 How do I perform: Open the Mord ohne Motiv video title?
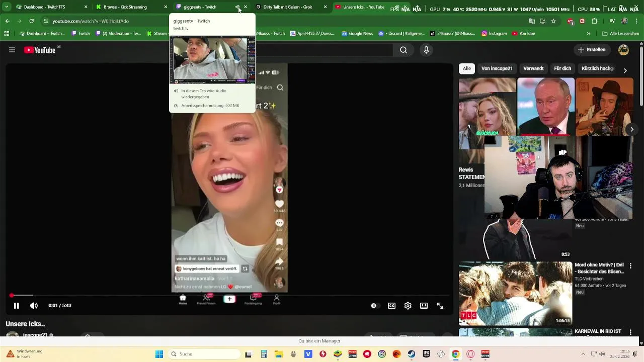tap(599, 268)
